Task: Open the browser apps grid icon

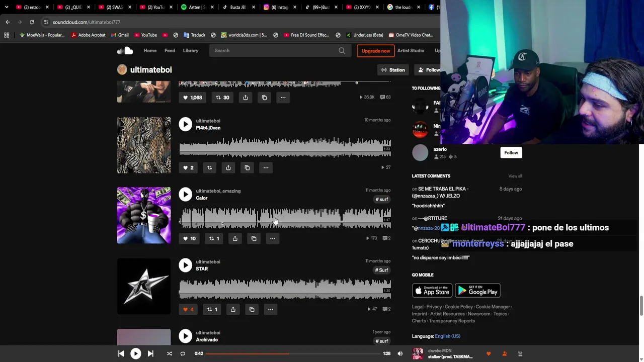Action: 7,35
